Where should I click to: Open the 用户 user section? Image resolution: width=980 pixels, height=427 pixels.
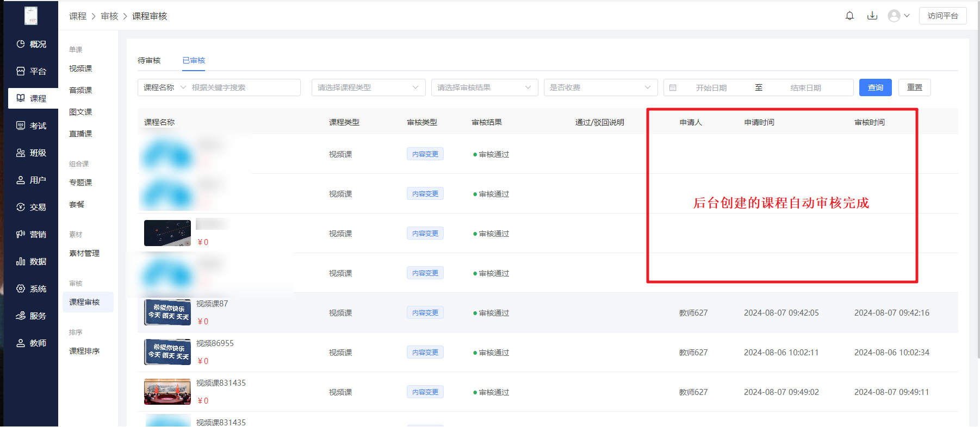[32, 180]
